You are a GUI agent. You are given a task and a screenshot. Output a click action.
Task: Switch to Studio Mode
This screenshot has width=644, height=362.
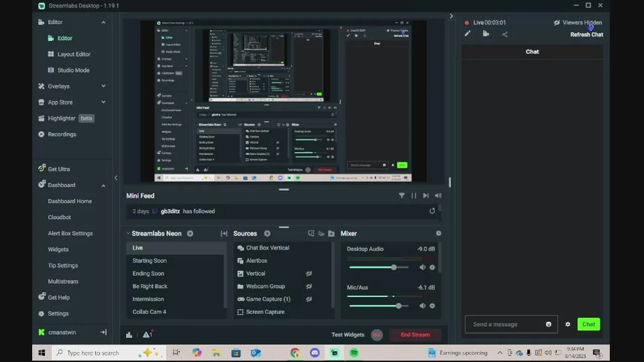click(73, 70)
